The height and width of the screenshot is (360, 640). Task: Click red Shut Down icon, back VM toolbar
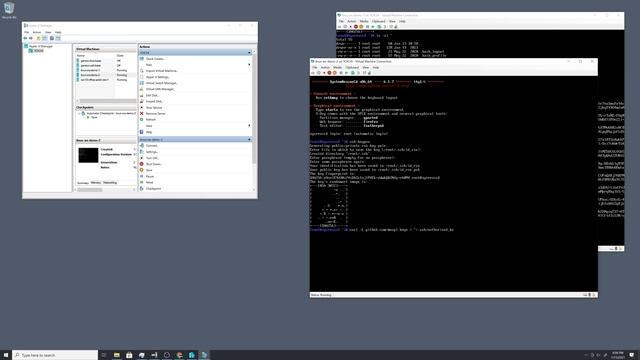(x=356, y=27)
